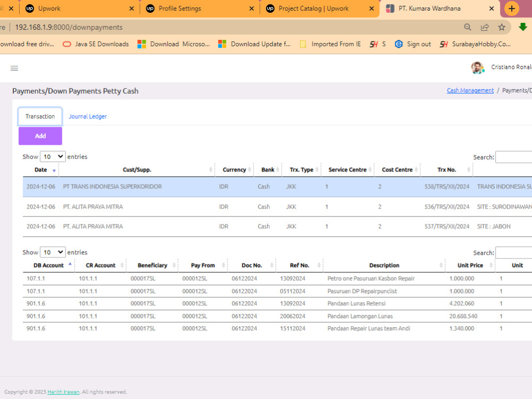Sort by the CR Account column header
This screenshot has height=399, width=532.
point(101,265)
